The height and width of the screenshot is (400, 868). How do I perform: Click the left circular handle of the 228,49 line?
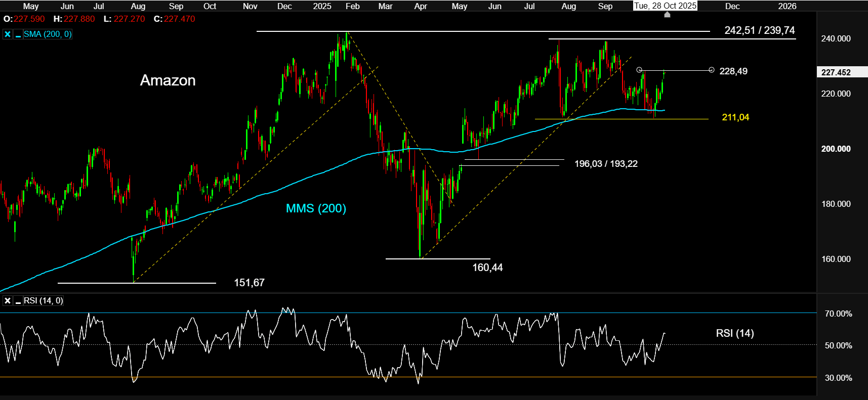[x=639, y=70]
